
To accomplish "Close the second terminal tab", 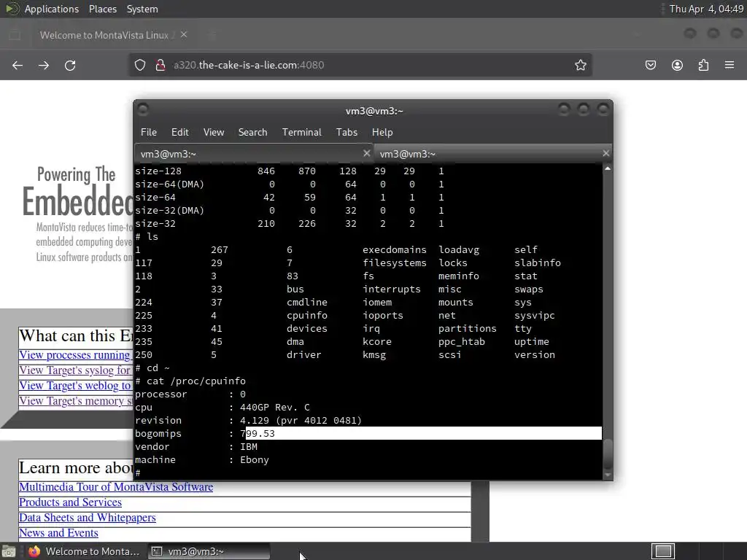I will point(605,153).
